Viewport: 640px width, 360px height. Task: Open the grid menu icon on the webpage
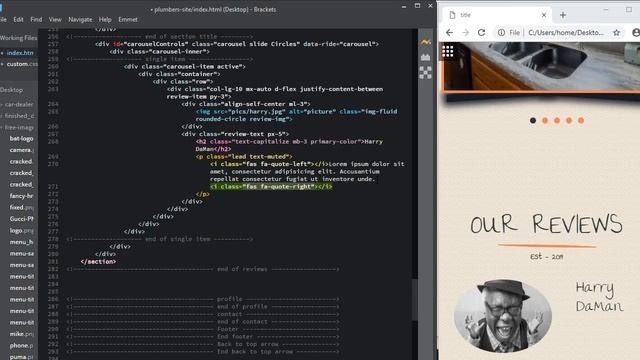point(448,51)
